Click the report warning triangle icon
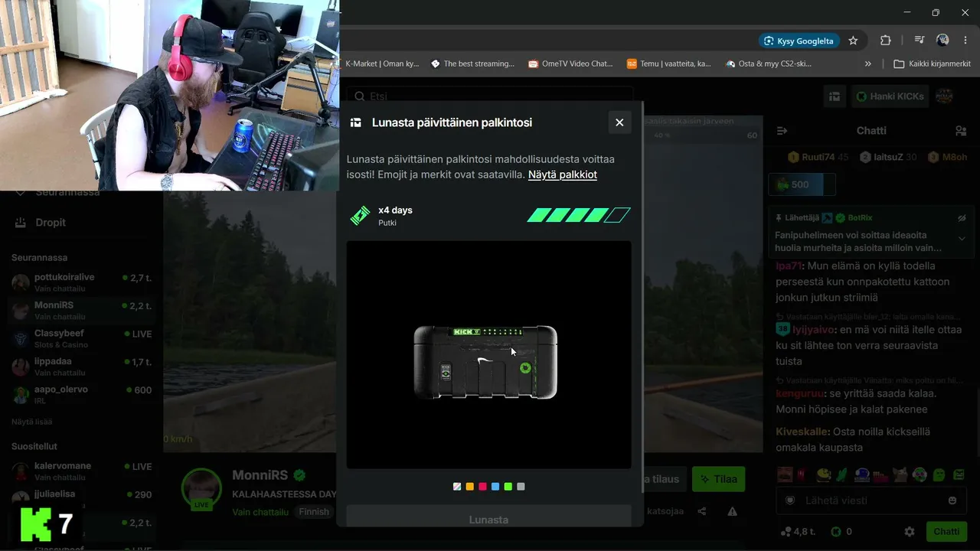Screen dimensions: 980x551 [732, 511]
